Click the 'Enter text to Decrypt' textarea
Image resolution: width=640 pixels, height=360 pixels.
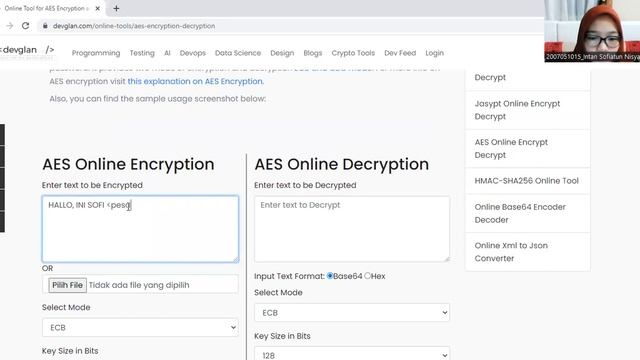coord(352,229)
